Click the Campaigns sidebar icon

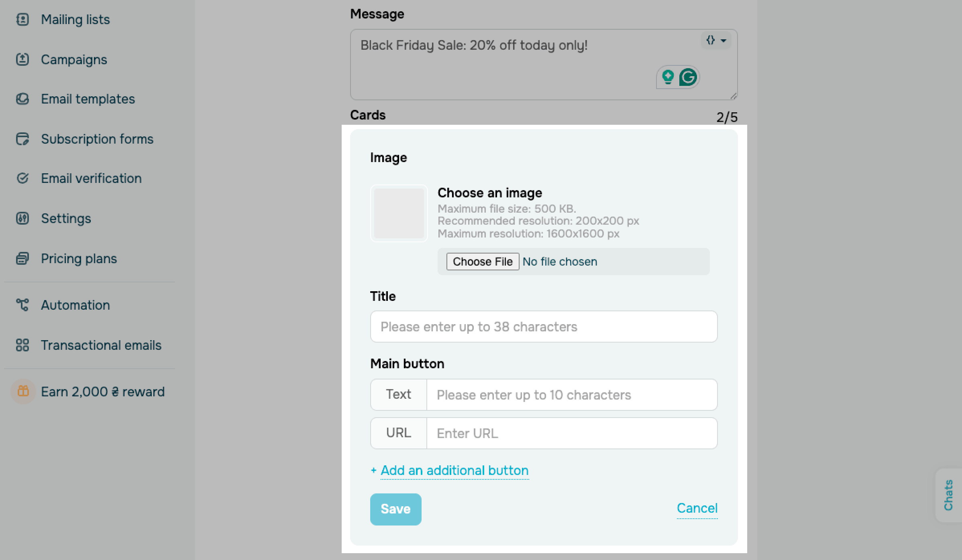[x=22, y=59]
